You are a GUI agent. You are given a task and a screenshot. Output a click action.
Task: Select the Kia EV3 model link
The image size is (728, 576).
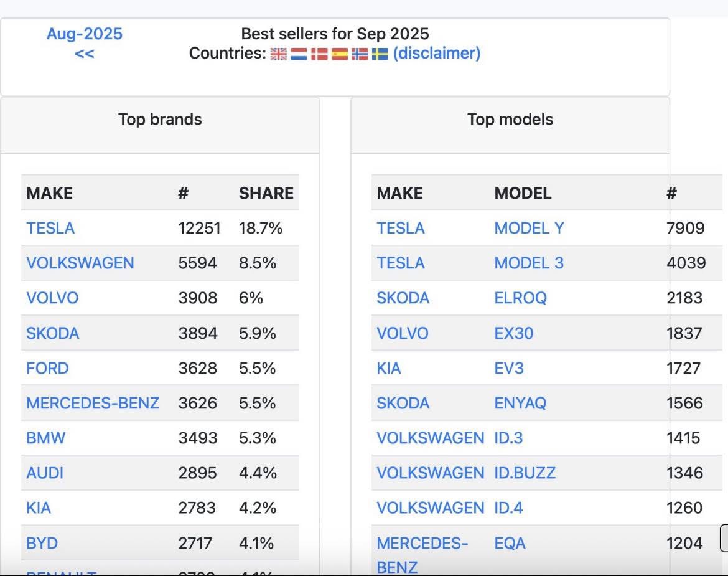(509, 368)
